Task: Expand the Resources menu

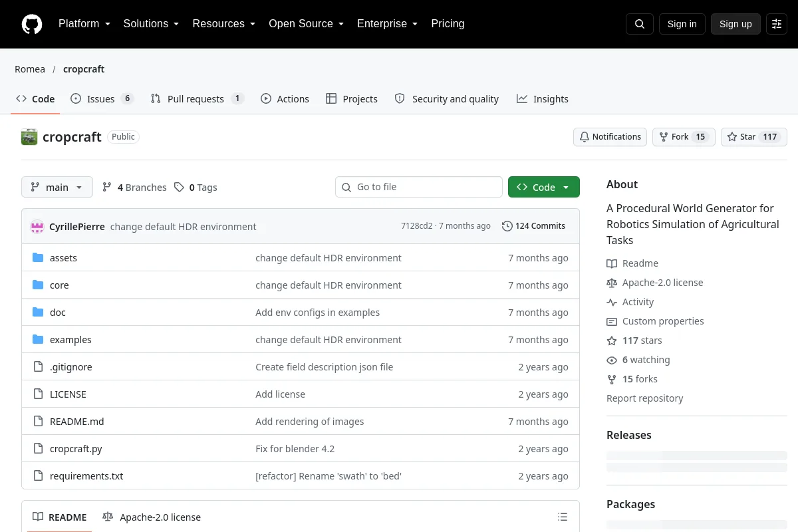Action: click(x=224, y=24)
